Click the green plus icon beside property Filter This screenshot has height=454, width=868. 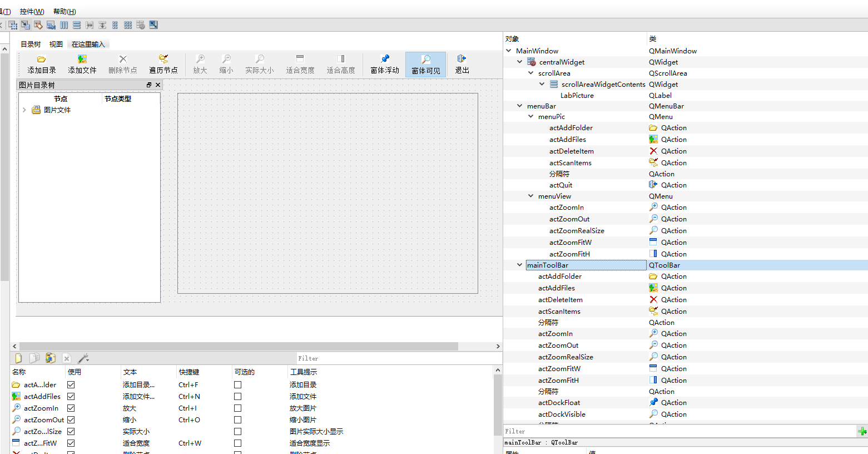point(862,431)
